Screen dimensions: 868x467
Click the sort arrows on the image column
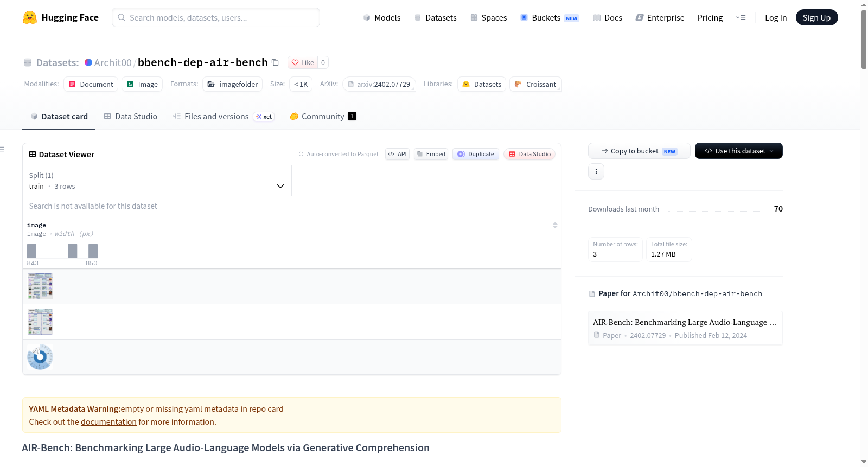(555, 225)
